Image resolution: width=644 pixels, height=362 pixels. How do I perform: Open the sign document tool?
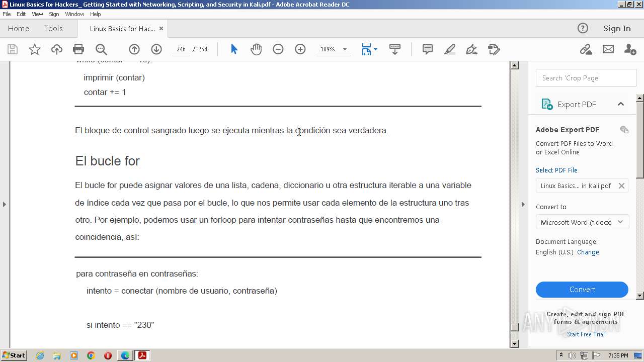pyautogui.click(x=471, y=49)
